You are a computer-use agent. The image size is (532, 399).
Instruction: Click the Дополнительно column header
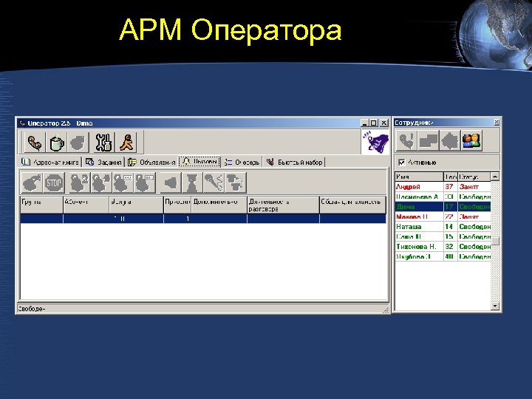point(219,205)
